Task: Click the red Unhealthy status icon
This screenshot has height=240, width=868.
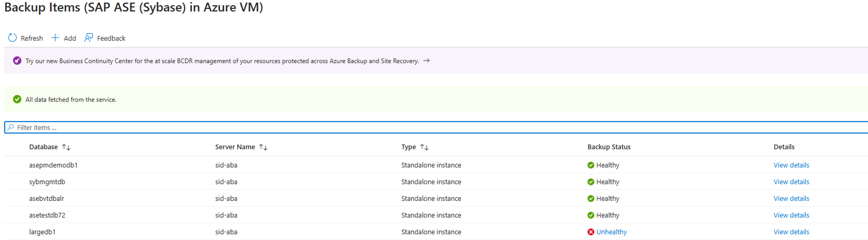Action: pyautogui.click(x=591, y=232)
